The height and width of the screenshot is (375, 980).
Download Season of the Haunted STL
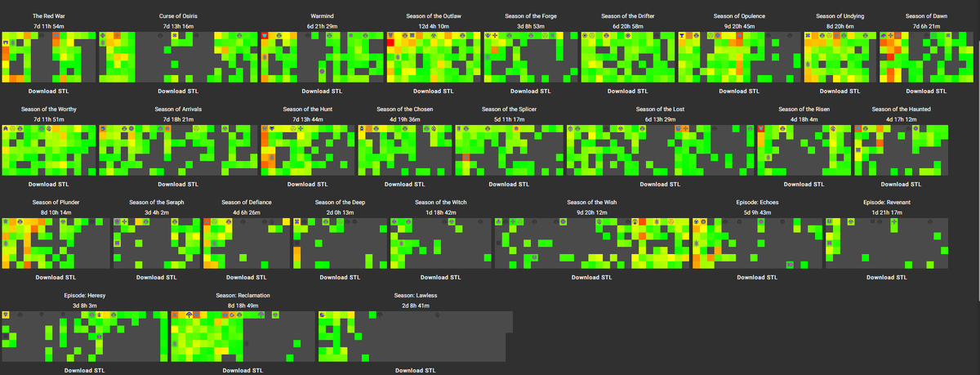click(902, 184)
